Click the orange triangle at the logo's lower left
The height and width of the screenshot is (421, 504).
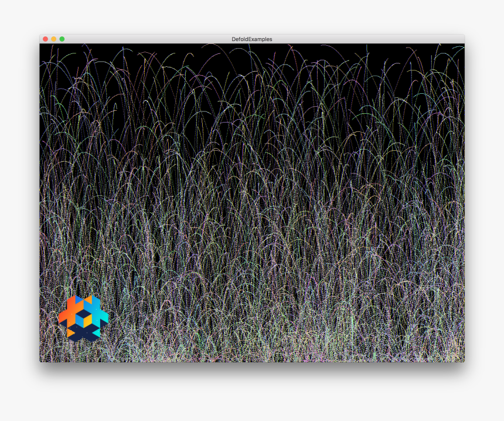(x=70, y=333)
